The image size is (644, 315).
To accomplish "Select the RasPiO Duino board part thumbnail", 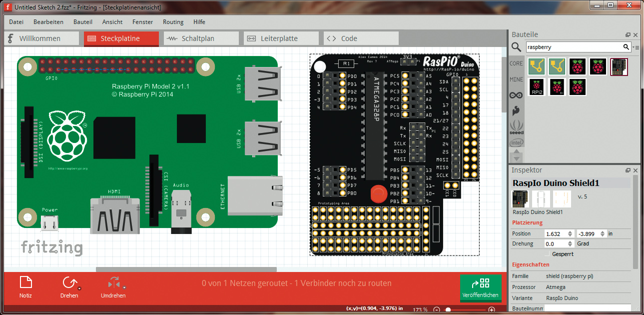I will (619, 66).
